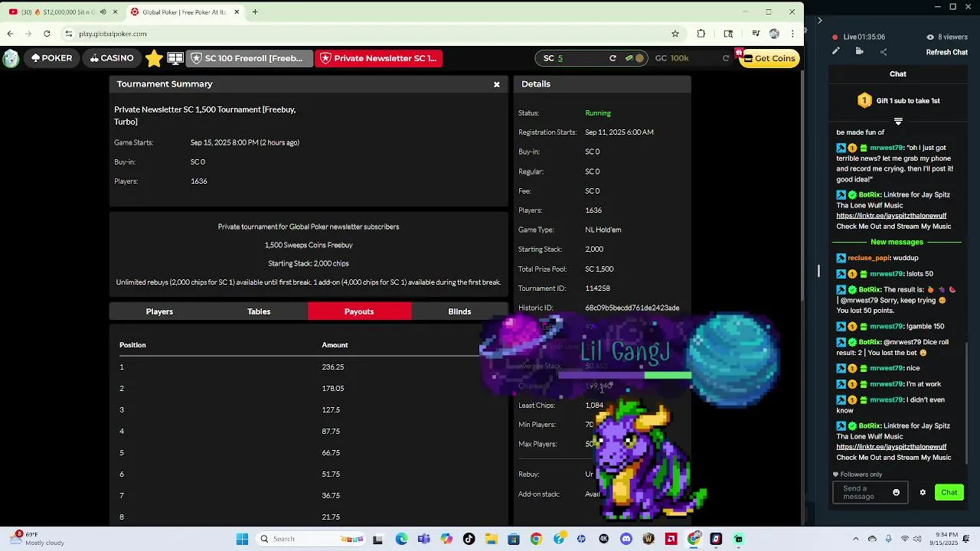This screenshot has width=980, height=551.
Task: Open TikTok from taskbar
Action: pyautogui.click(x=469, y=539)
